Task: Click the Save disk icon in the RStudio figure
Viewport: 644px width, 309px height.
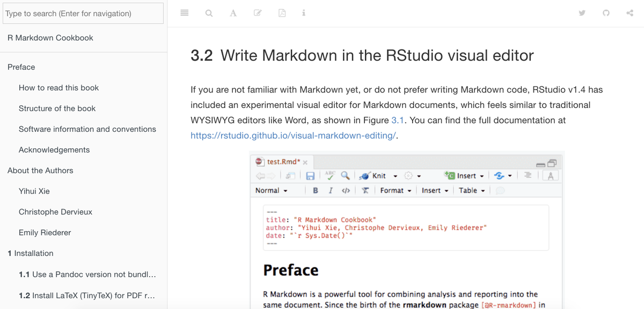Action: click(x=310, y=176)
